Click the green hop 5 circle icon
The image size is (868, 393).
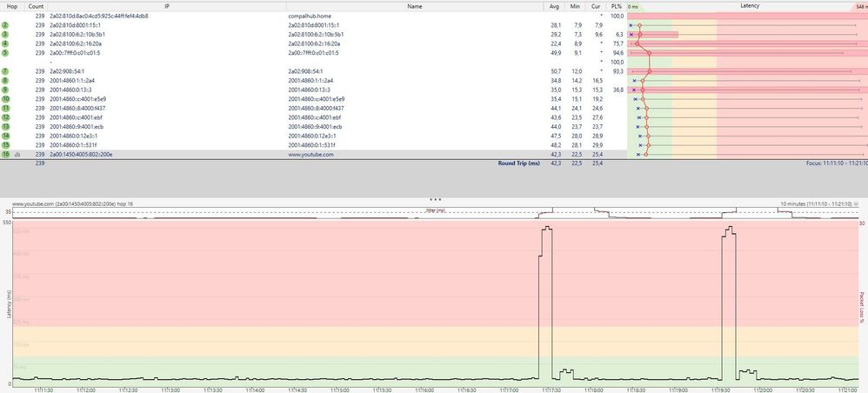tap(5, 53)
